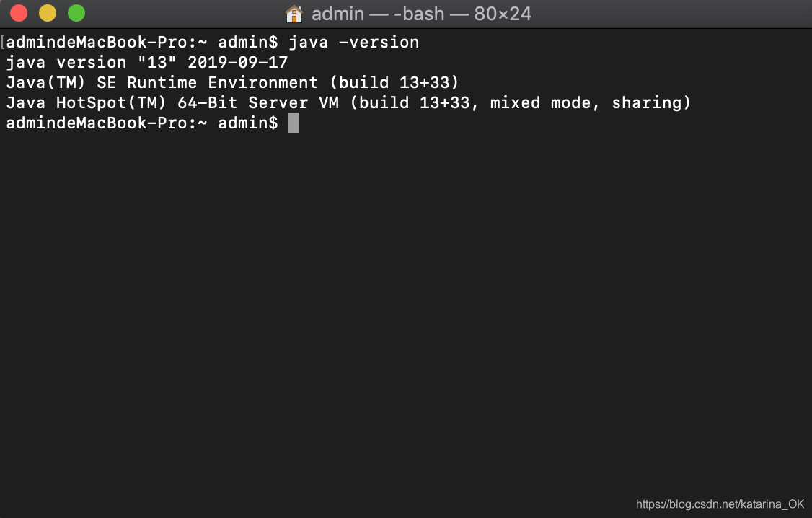Click the window title admin — -bash — 80×24
Image resolution: width=812 pixels, height=518 pixels.
click(x=421, y=14)
